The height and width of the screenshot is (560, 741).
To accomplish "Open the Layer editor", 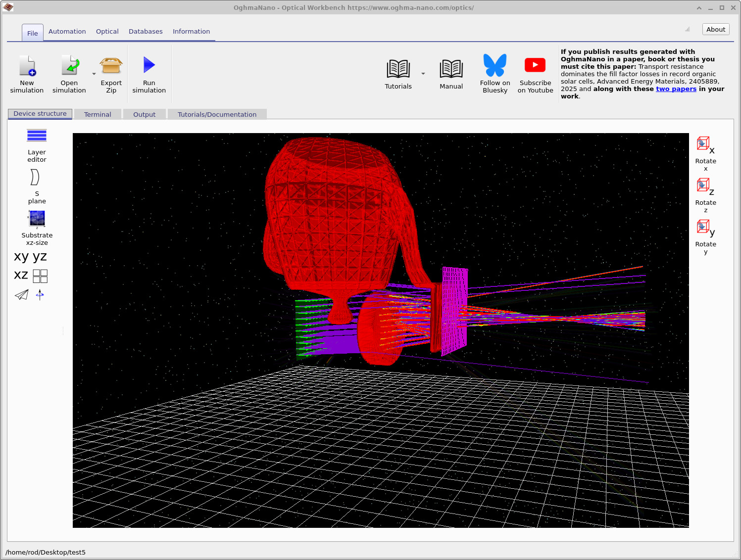I will click(x=37, y=136).
